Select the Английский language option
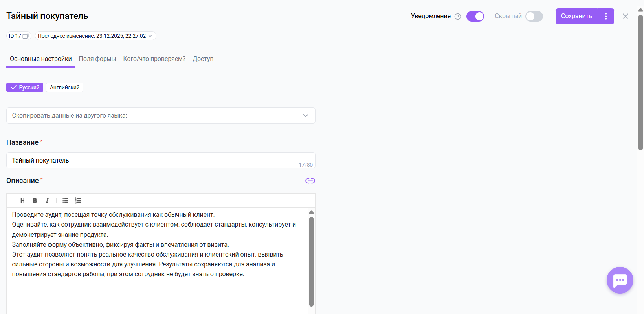Image resolution: width=644 pixels, height=314 pixels. [64, 87]
